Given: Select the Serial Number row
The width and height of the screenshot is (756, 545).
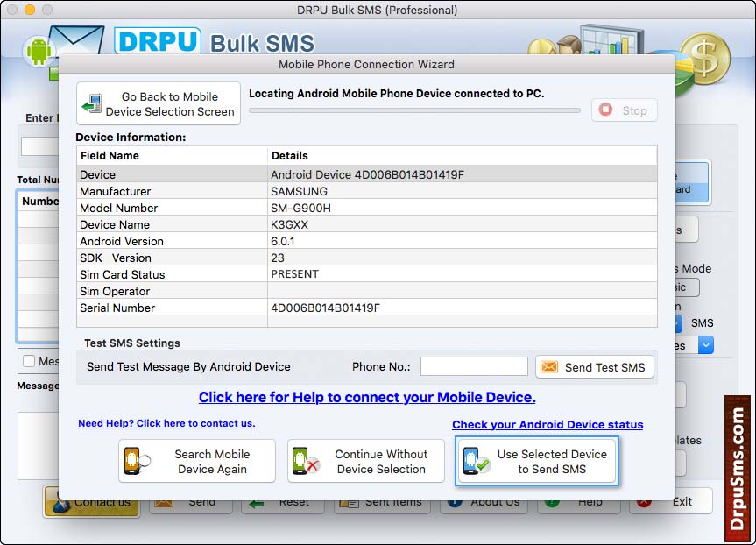Looking at the screenshot, I should pyautogui.click(x=367, y=308).
